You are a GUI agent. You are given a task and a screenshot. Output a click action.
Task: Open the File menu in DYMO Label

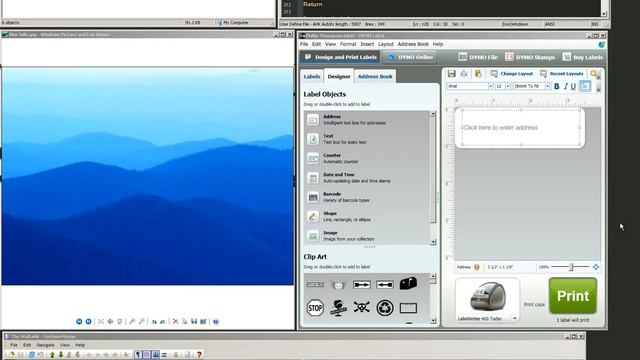[304, 44]
